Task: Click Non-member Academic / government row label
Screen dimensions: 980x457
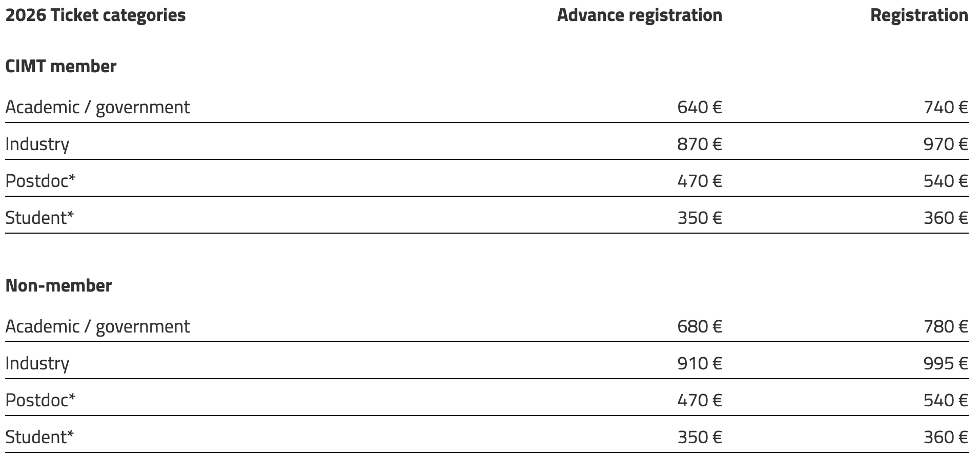Action: (97, 327)
